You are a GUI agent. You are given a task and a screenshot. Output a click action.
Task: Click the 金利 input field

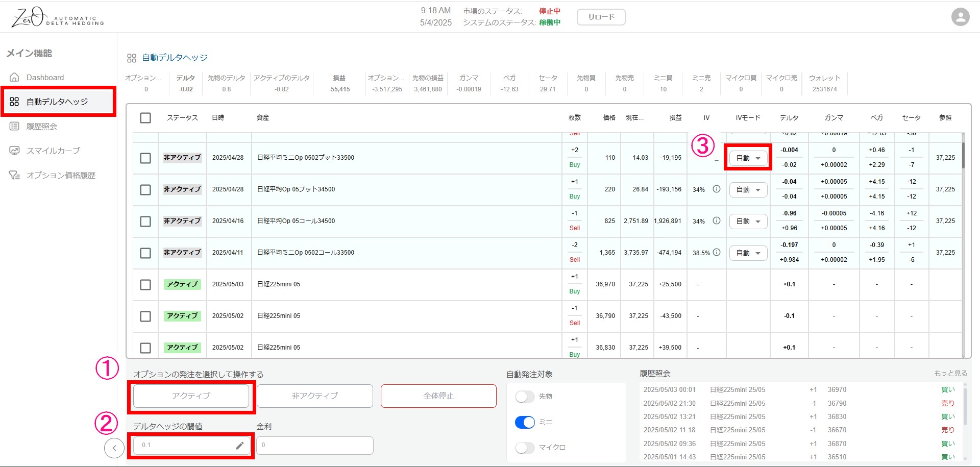coord(314,445)
